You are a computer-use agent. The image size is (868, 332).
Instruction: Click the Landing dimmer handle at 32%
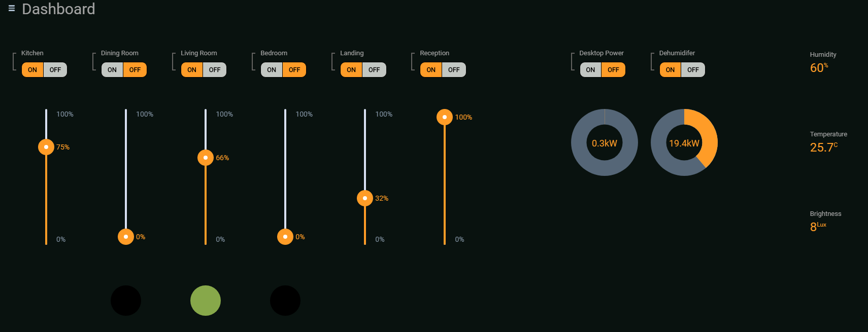(365, 198)
